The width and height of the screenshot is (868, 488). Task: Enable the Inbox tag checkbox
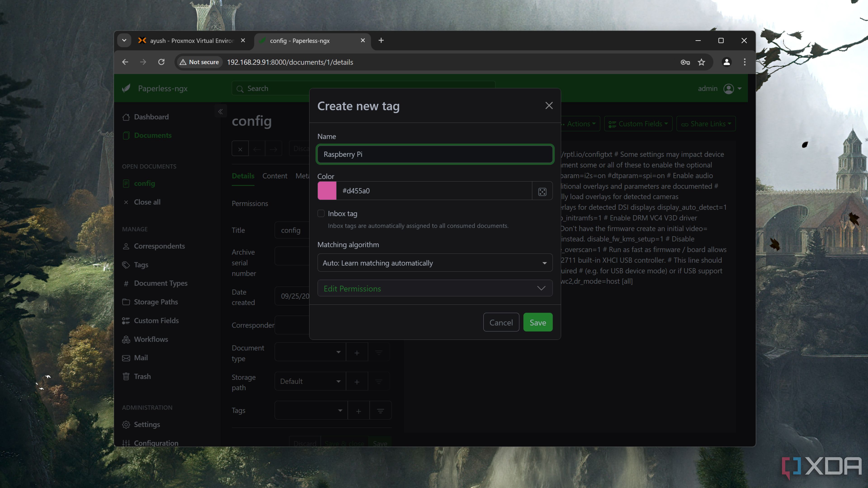click(321, 213)
